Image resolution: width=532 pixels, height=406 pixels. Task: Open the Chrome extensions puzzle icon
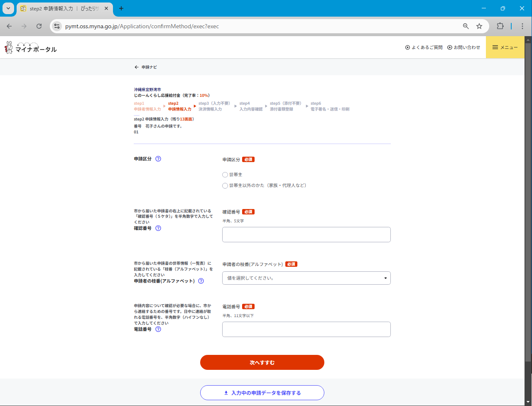pos(500,26)
